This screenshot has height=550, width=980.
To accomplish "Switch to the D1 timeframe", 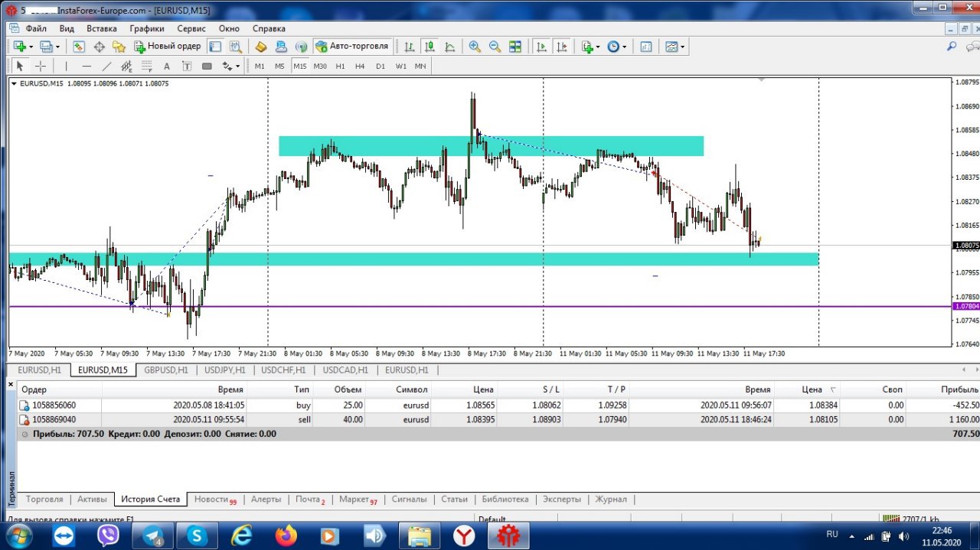I will pos(381,67).
